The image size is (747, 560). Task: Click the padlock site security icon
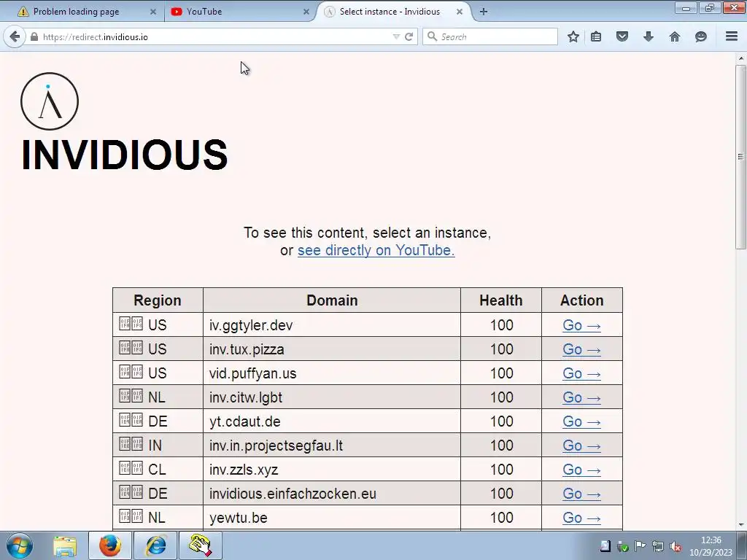tap(34, 36)
